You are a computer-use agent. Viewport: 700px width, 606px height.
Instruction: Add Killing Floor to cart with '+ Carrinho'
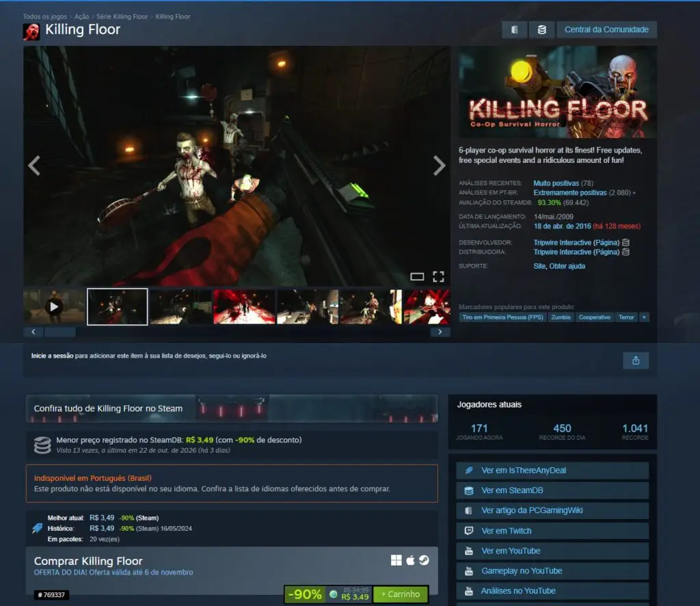tap(401, 594)
